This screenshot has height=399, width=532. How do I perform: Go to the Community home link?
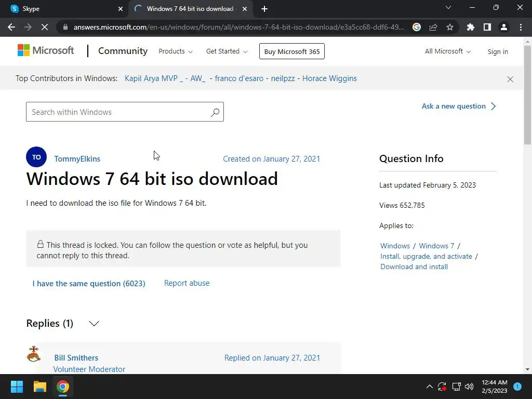123,51
